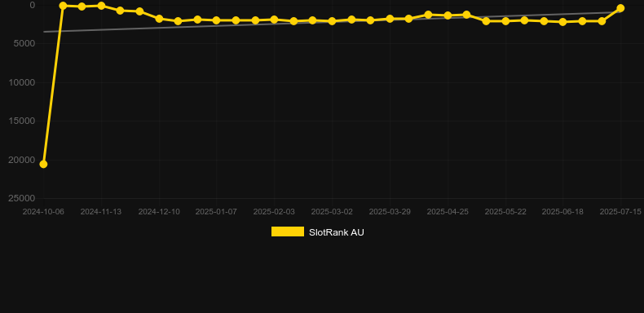644x313 pixels.
Task: Click the 2024-10-06 x-axis date label
Action: (x=43, y=212)
